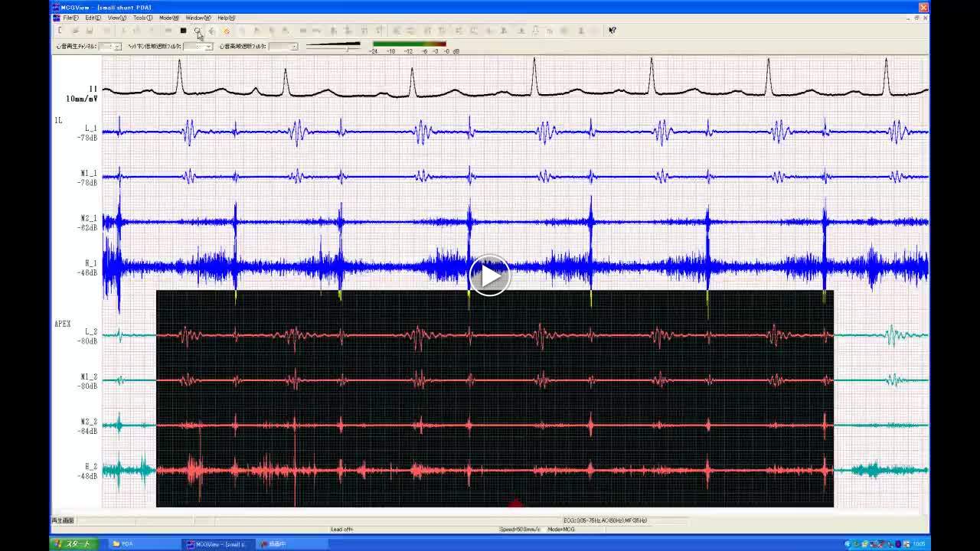Click the red marker at timeline bottom
This screenshot has width=980, height=551.
(515, 503)
